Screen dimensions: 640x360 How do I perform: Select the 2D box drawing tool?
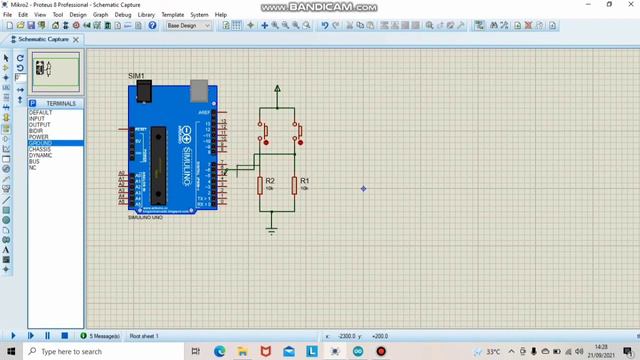pyautogui.click(x=6, y=210)
